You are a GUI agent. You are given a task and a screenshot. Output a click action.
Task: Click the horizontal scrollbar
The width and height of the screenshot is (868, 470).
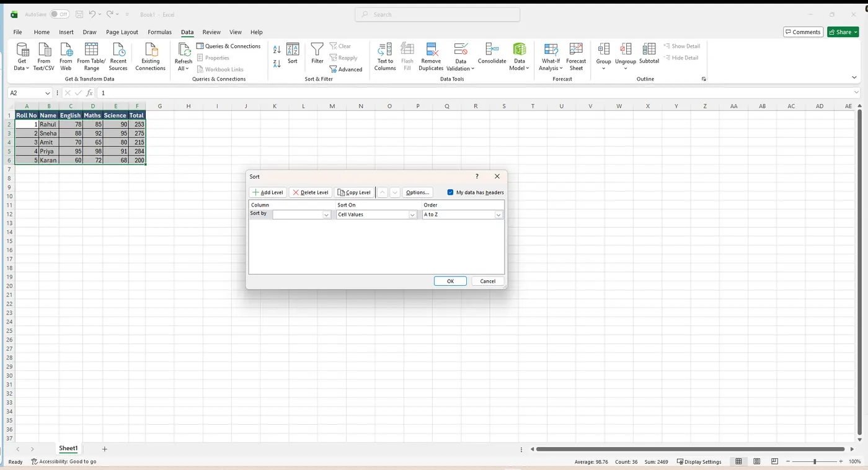click(690, 449)
